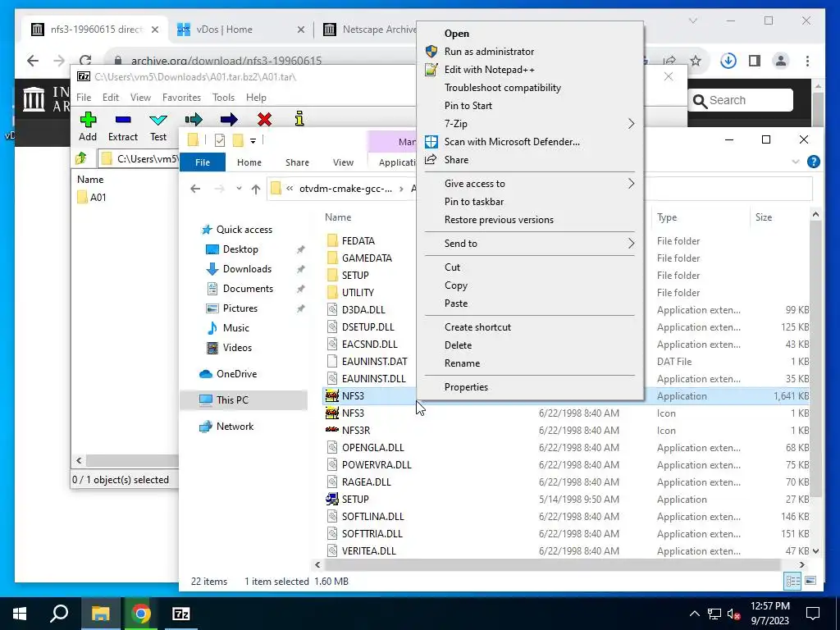Click the 7-Zip yellow Info icon
The height and width of the screenshot is (630, 840).
299,118
